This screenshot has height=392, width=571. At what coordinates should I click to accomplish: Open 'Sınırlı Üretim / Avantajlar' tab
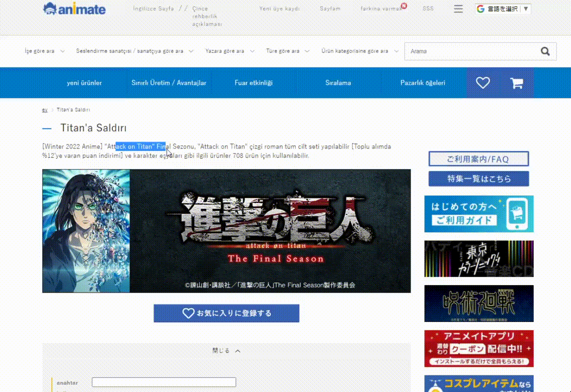click(x=169, y=83)
